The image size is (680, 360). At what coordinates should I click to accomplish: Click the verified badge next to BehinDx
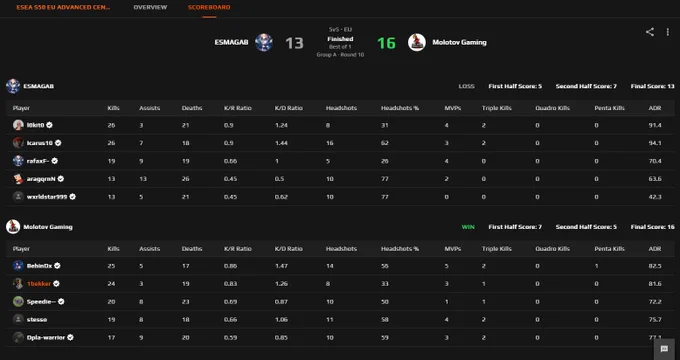57,265
